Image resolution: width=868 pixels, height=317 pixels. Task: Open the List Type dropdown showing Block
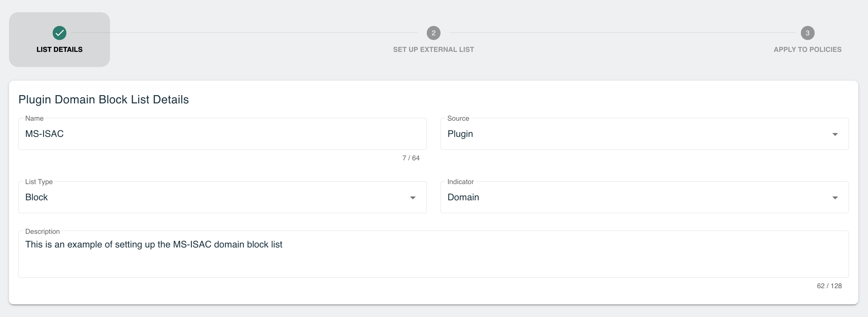click(223, 197)
